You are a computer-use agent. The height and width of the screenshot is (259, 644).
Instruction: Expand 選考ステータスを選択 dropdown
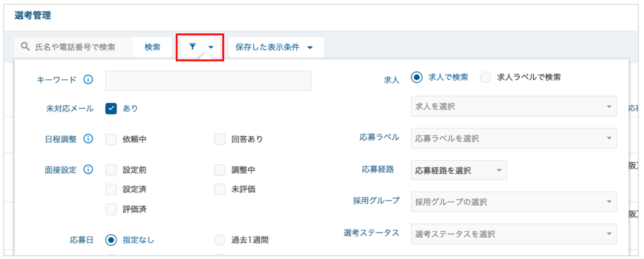click(x=514, y=234)
